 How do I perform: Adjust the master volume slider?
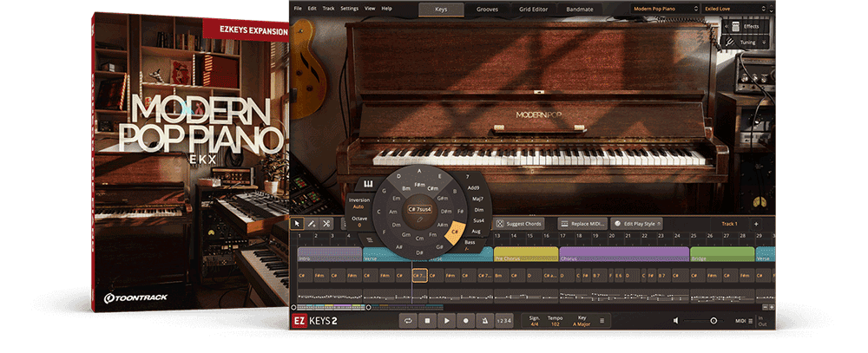703,320
